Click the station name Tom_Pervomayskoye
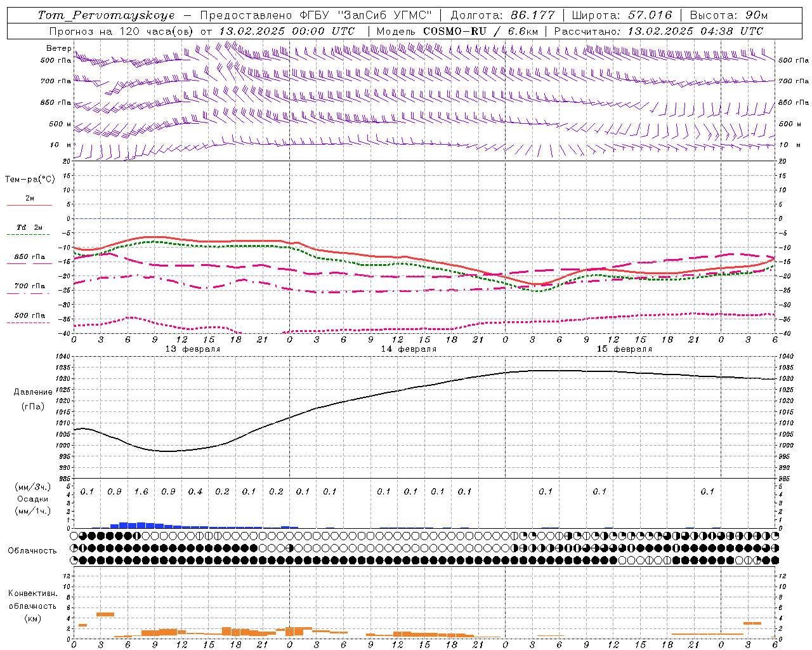Viewport: 812px width, 650px height. (106, 15)
